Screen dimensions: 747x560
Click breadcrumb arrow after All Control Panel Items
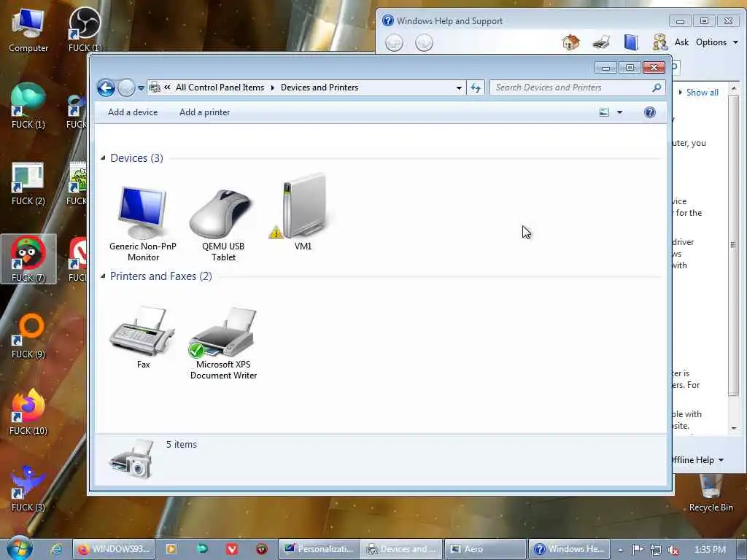click(x=273, y=87)
